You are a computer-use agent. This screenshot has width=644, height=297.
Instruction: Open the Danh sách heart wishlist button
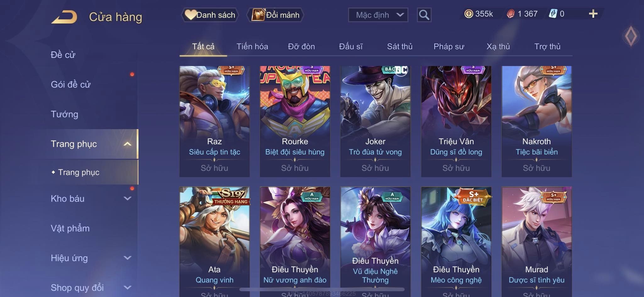210,15
